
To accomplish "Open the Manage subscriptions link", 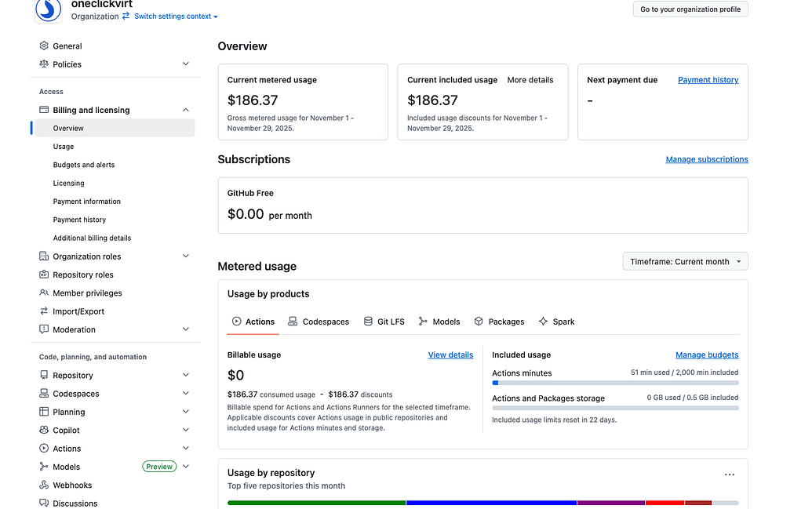I will 707,159.
